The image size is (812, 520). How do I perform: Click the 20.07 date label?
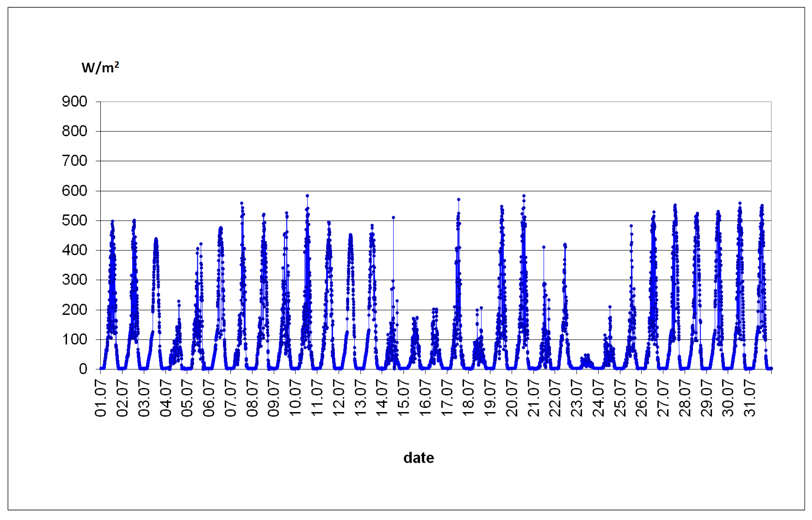(512, 398)
